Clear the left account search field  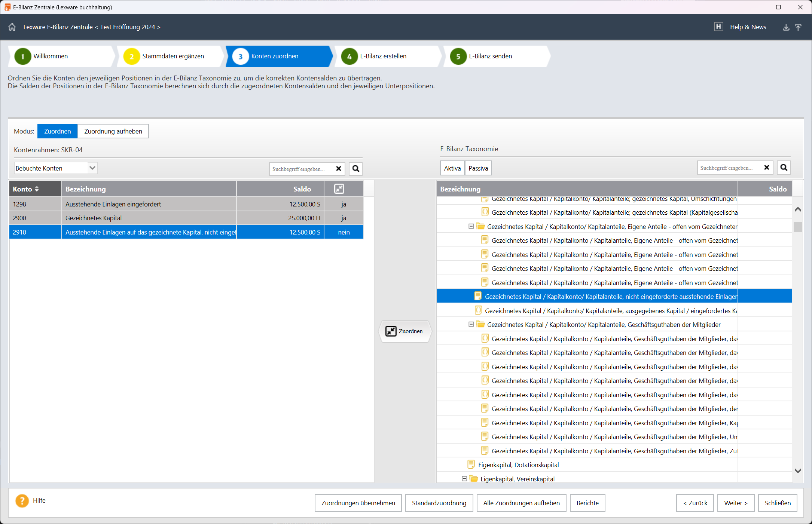point(338,169)
